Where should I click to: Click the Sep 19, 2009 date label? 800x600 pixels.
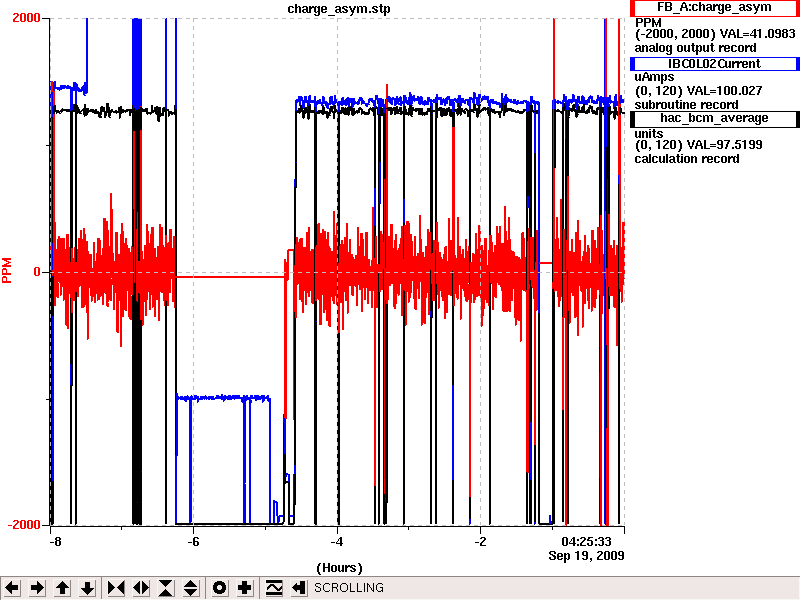click(586, 556)
